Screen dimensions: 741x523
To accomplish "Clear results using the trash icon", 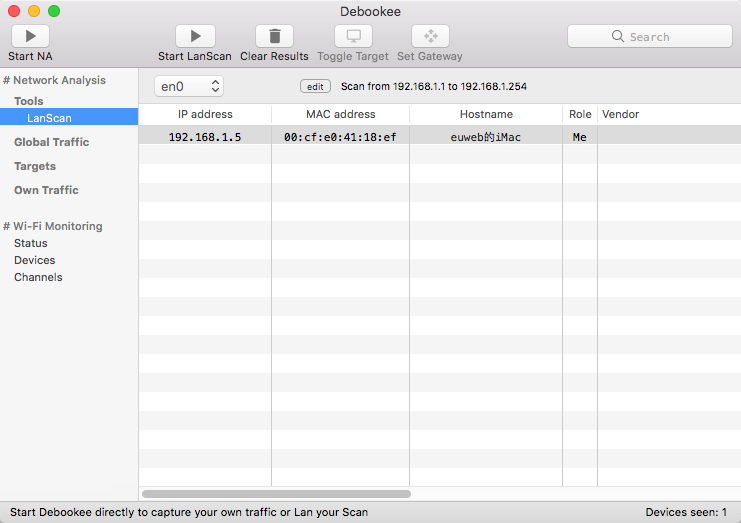I will (x=275, y=36).
